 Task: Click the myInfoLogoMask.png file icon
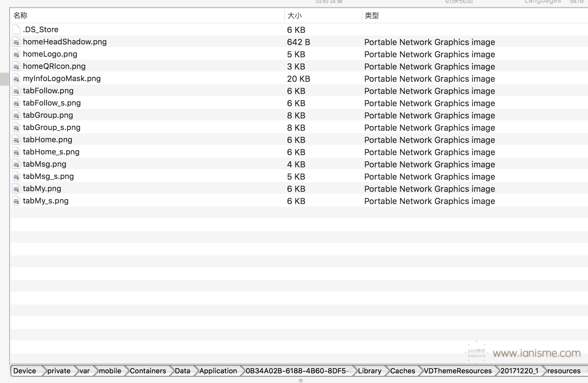(x=16, y=79)
